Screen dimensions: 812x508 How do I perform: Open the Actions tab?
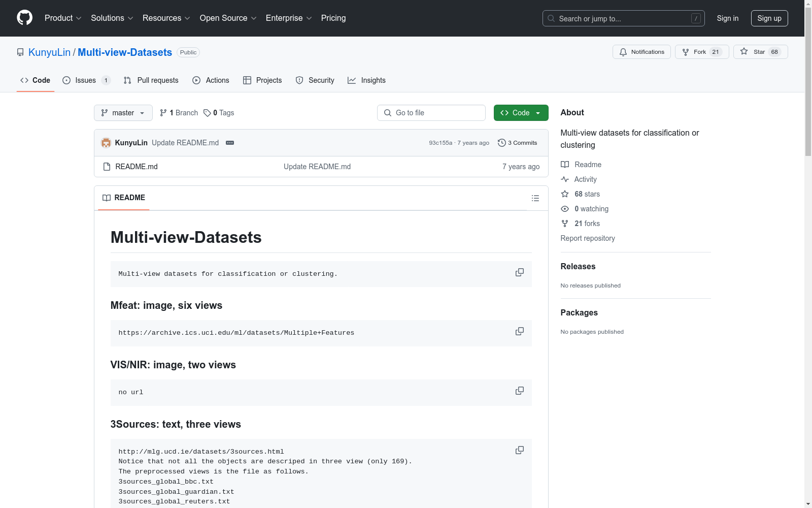(211, 80)
